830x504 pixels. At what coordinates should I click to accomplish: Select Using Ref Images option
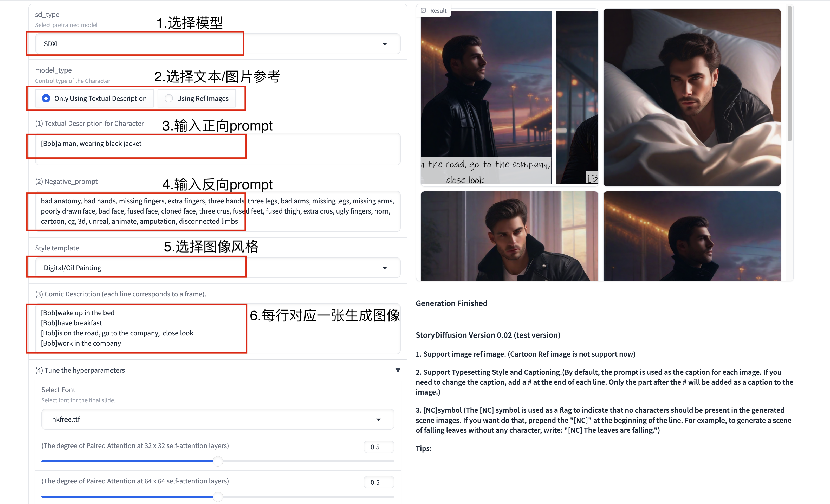[197, 98]
